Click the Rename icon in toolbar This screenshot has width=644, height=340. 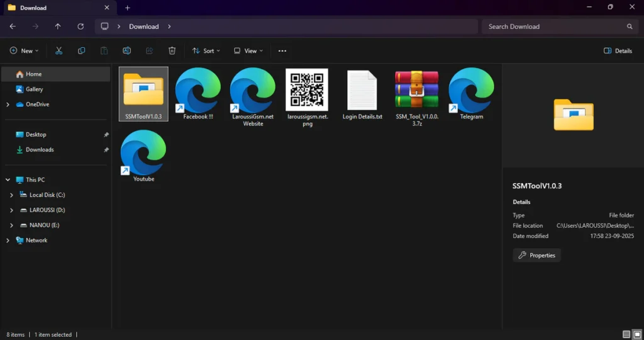pos(126,50)
